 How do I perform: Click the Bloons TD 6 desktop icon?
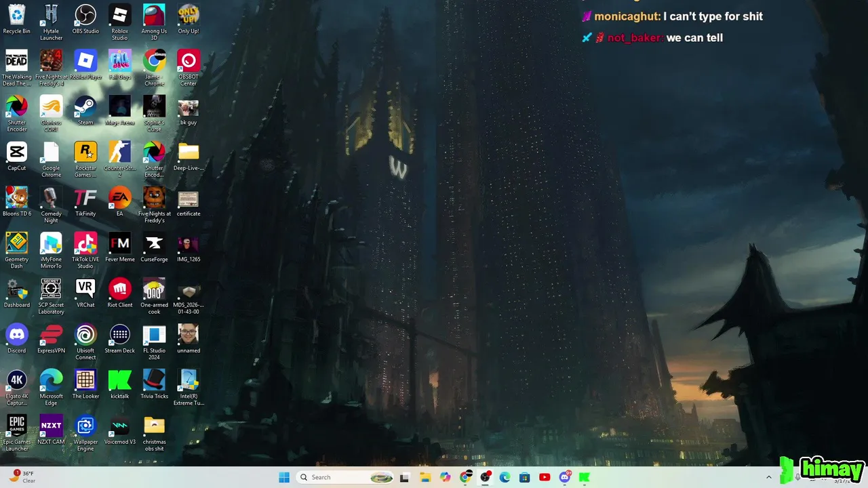pyautogui.click(x=17, y=201)
